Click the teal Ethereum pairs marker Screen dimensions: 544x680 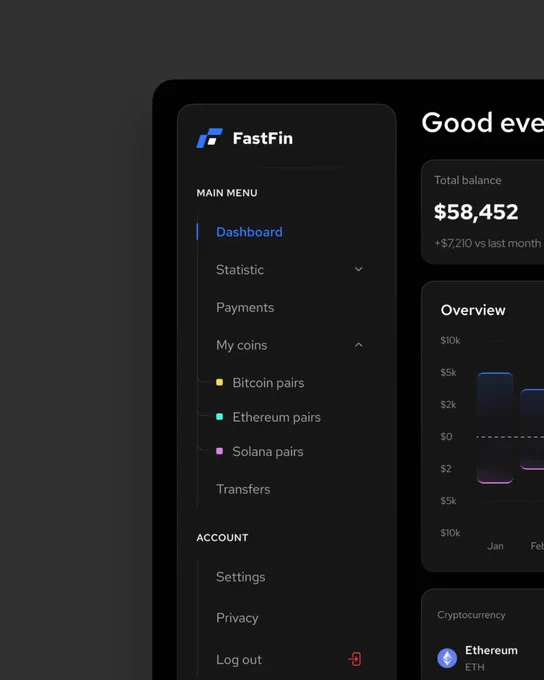(x=220, y=416)
